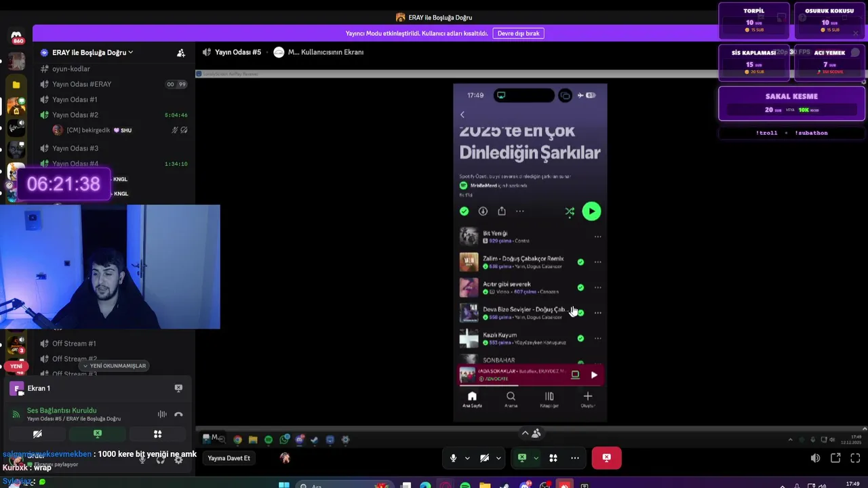
Task: Click the yellow folder in server list
Action: pos(16,85)
